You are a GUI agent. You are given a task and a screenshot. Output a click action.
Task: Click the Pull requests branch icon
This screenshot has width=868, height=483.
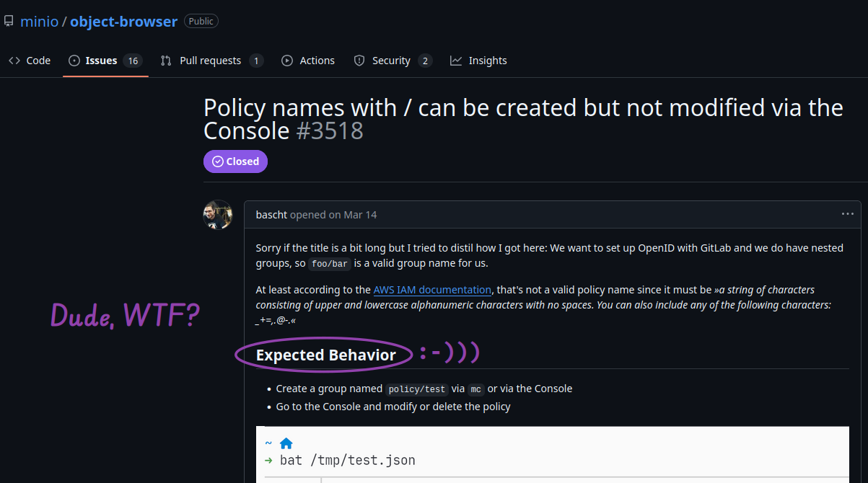tap(166, 61)
